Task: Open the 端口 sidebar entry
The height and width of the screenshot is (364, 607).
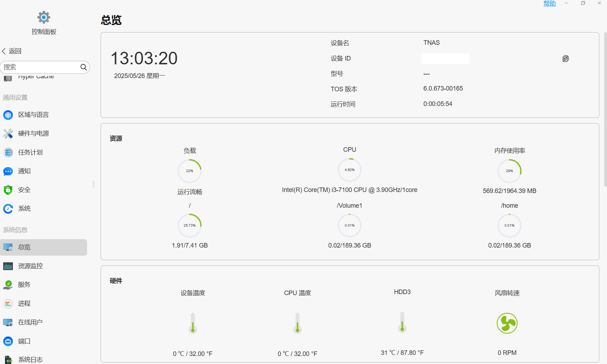Action: tap(24, 341)
